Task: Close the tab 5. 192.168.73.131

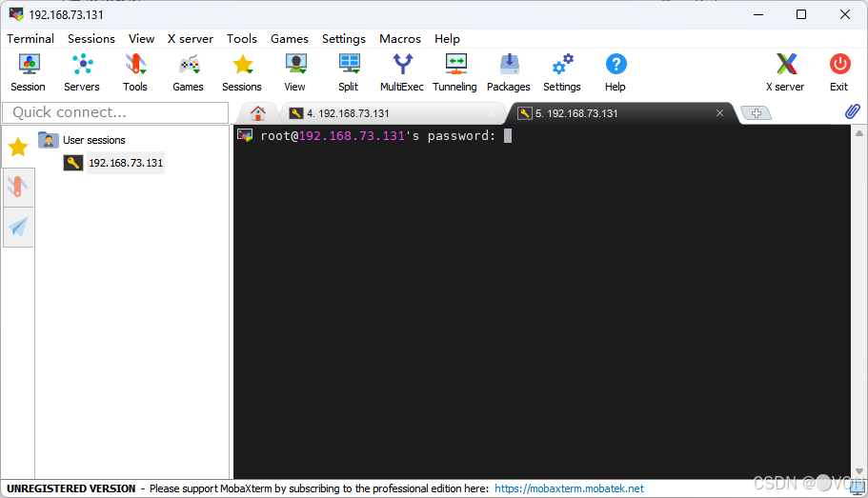Action: (x=719, y=113)
